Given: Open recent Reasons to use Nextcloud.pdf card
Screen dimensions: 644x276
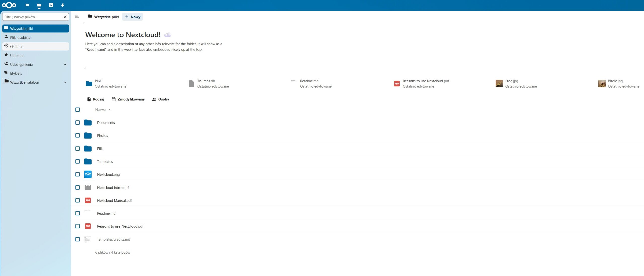Looking at the screenshot, I should [x=422, y=84].
